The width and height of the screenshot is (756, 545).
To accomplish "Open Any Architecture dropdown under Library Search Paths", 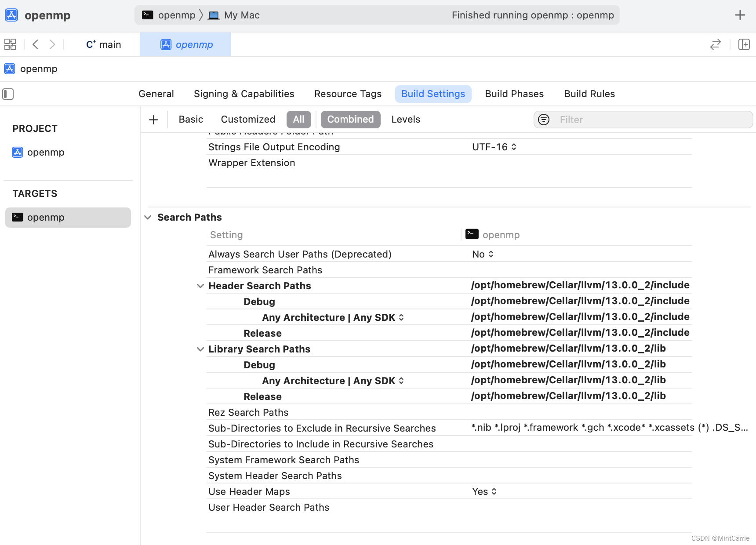I will (333, 381).
